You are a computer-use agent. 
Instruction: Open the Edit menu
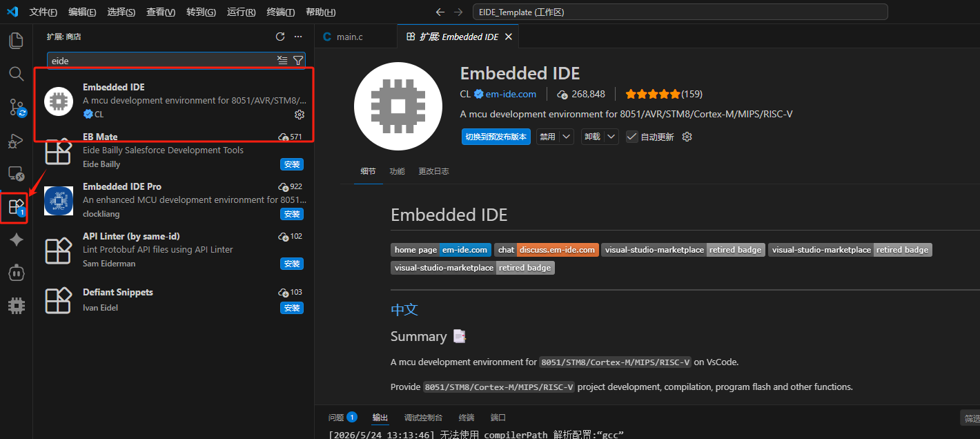pyautogui.click(x=83, y=12)
